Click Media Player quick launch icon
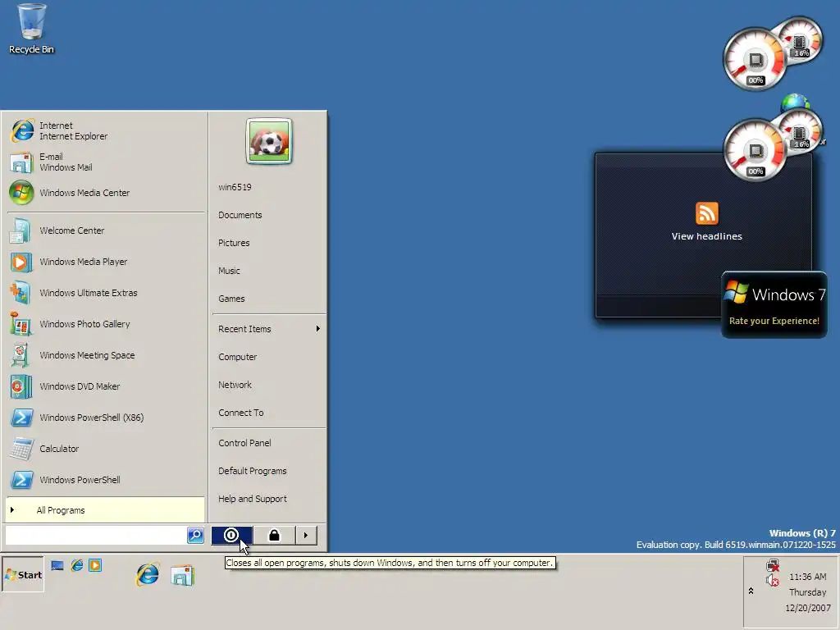Image resolution: width=840 pixels, height=630 pixels. 95,565
